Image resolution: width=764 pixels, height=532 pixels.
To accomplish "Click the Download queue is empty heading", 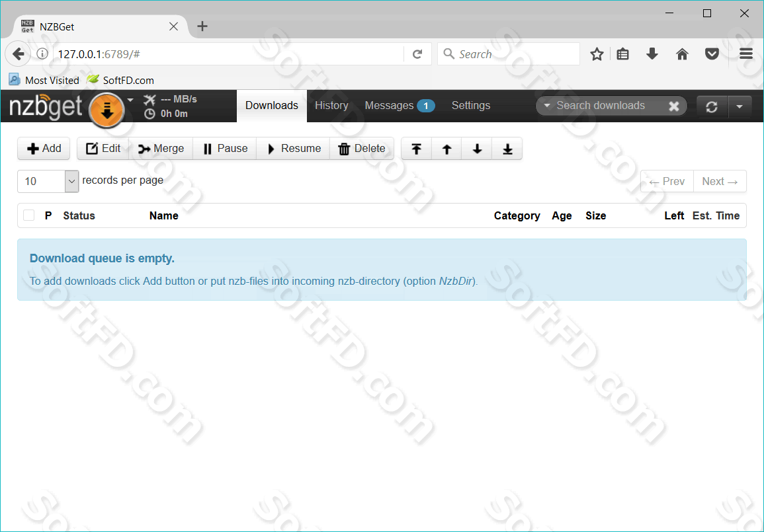I will click(102, 258).
